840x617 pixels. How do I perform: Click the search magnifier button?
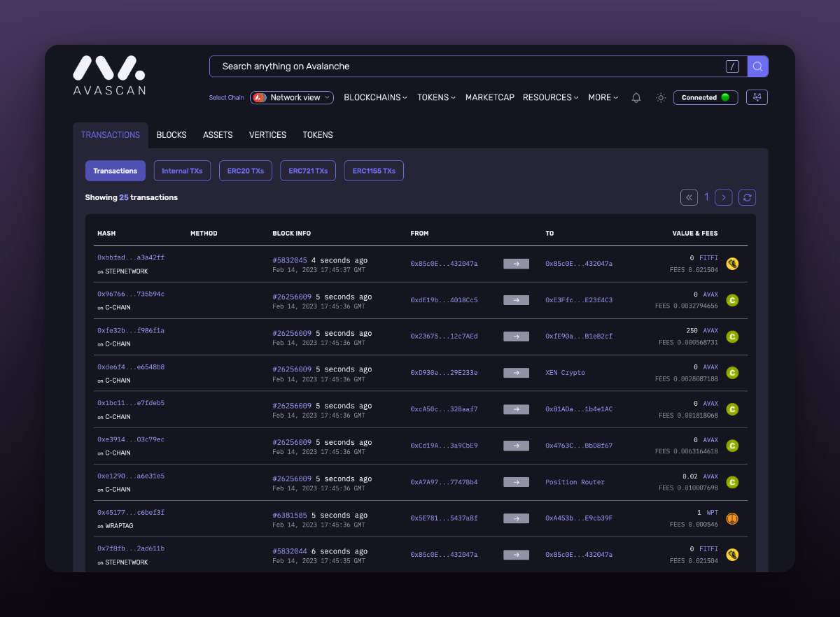pyautogui.click(x=757, y=66)
